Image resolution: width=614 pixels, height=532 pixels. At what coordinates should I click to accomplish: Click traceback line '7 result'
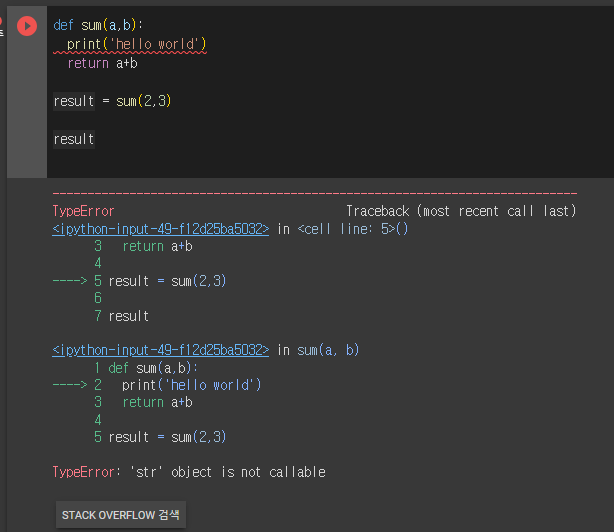(121, 316)
